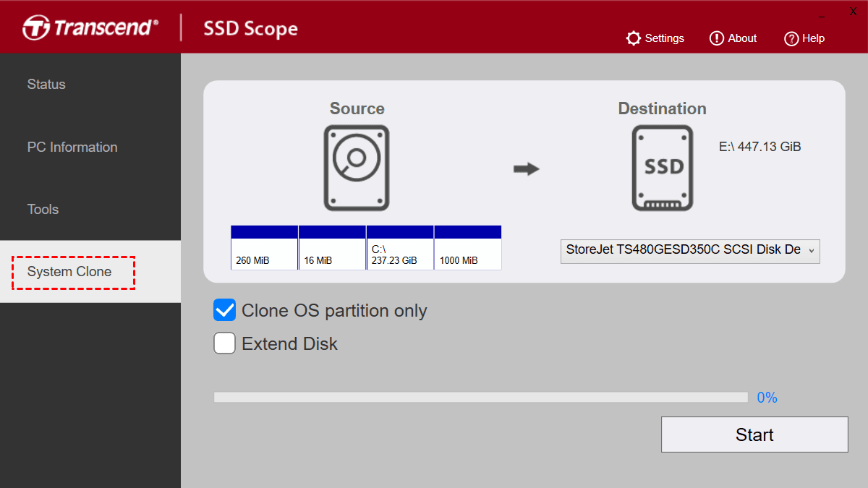Image resolution: width=868 pixels, height=488 pixels.
Task: Select the System Clone tab
Action: [69, 272]
